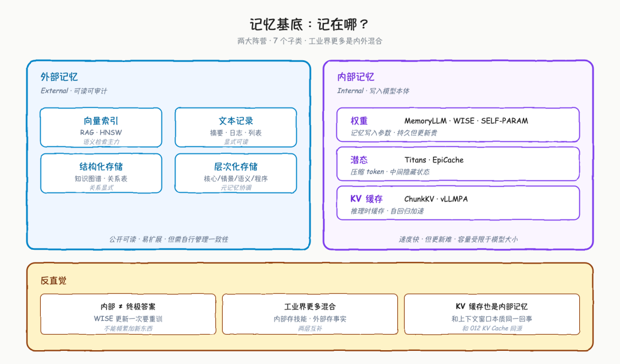The width and height of the screenshot is (620, 364).
Task: Click the 外部记忆 panel heading
Action: 59,77
